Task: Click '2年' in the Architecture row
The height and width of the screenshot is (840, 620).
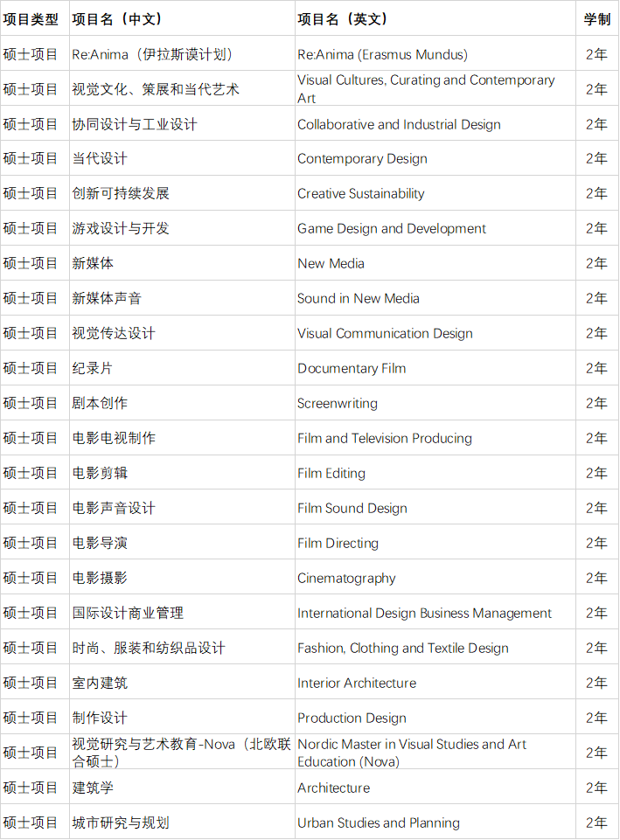Action: pos(596,788)
